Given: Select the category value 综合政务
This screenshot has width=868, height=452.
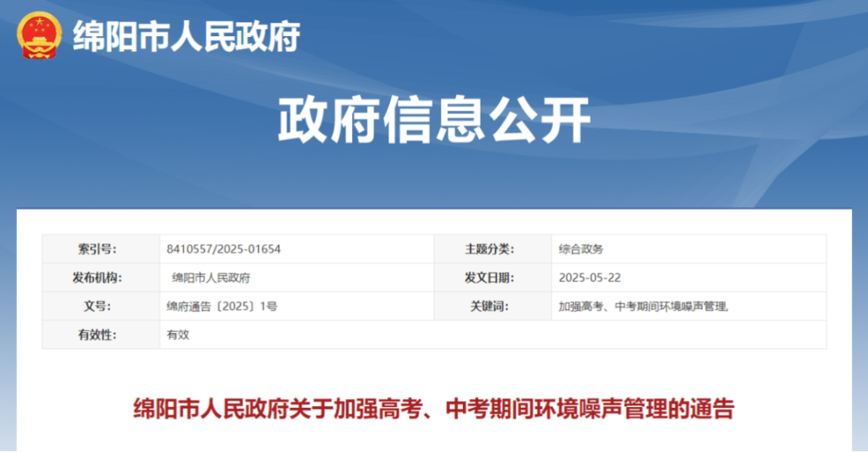Looking at the screenshot, I should pyautogui.click(x=581, y=249).
